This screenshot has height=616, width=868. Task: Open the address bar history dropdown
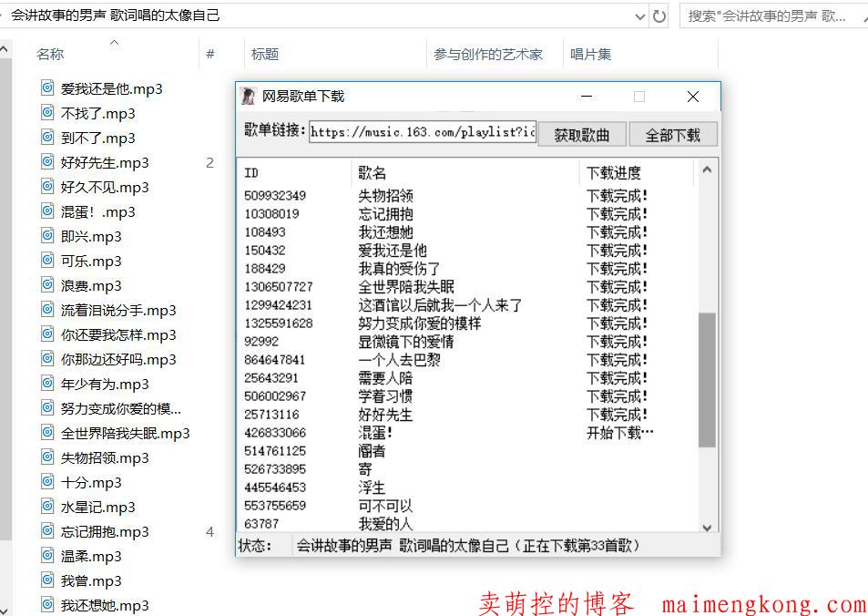639,16
